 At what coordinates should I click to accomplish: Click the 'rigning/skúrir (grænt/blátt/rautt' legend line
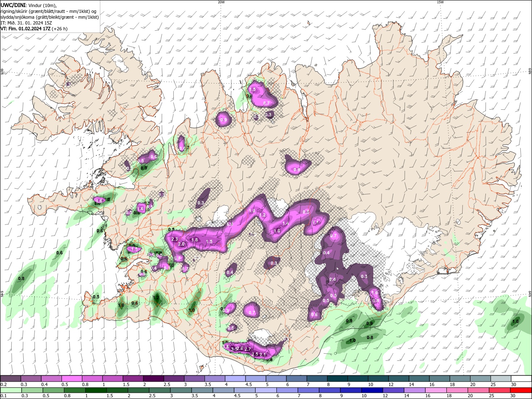pyautogui.click(x=49, y=11)
